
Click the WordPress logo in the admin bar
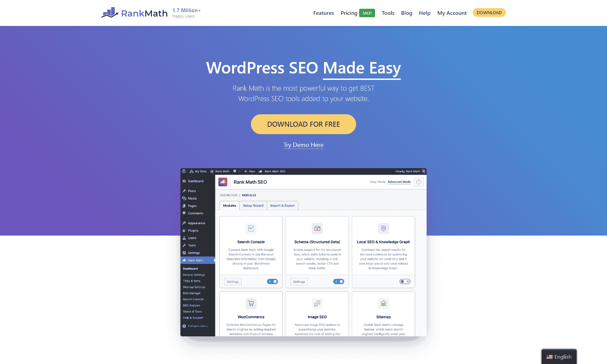coord(184,171)
